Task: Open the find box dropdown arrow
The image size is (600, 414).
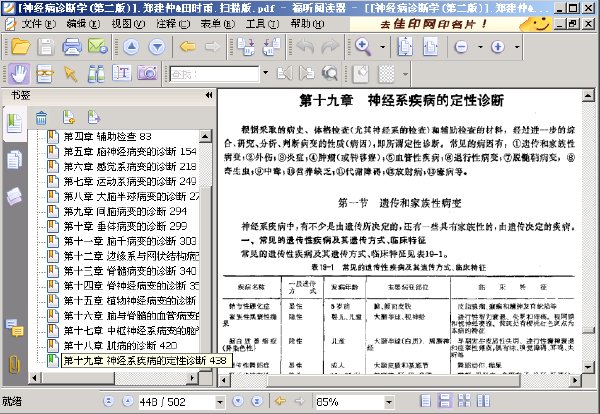Action: click(x=265, y=73)
